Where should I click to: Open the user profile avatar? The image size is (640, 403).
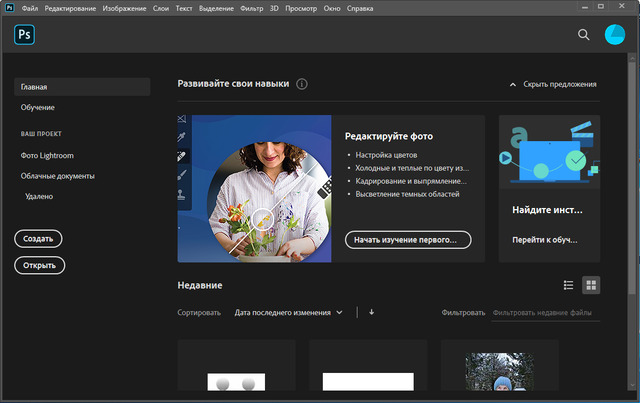(x=615, y=35)
